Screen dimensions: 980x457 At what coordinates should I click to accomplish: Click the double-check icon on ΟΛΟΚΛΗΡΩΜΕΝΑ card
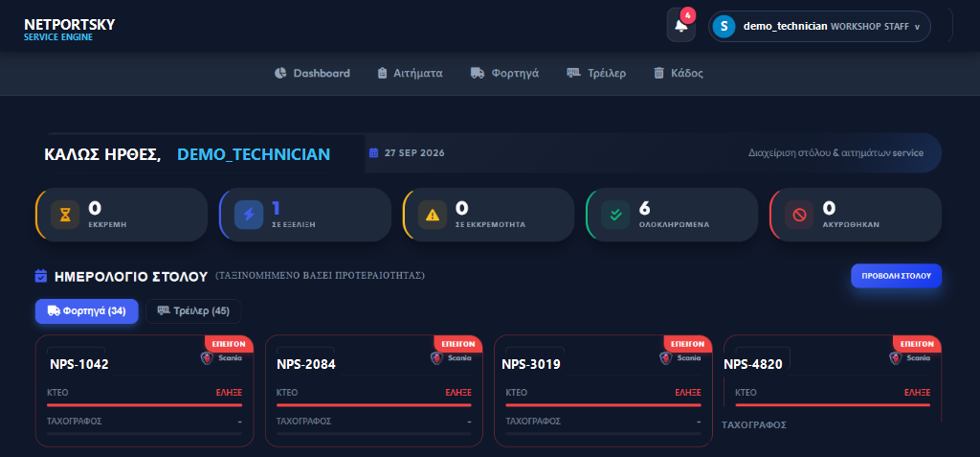(615, 215)
